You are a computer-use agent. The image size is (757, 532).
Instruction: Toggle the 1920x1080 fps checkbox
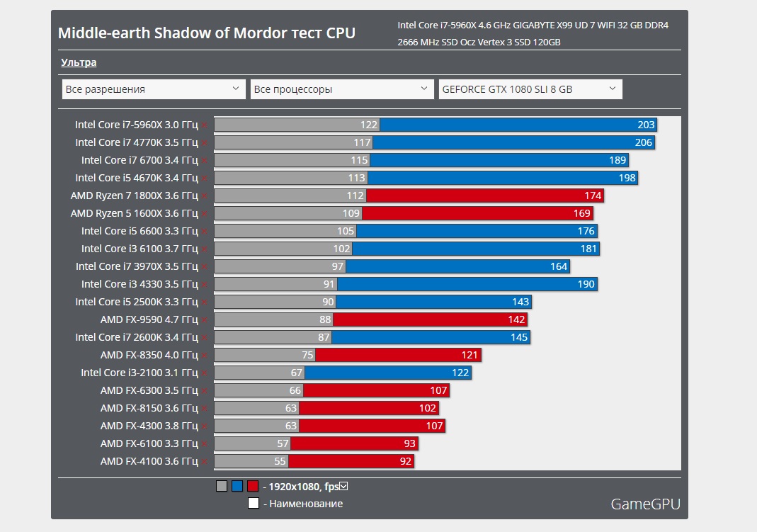pos(344,487)
